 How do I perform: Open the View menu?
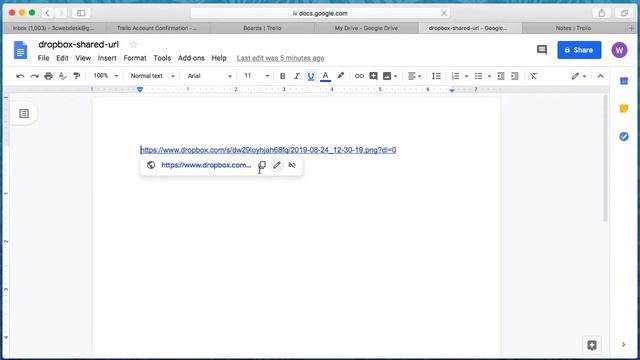[x=83, y=58]
